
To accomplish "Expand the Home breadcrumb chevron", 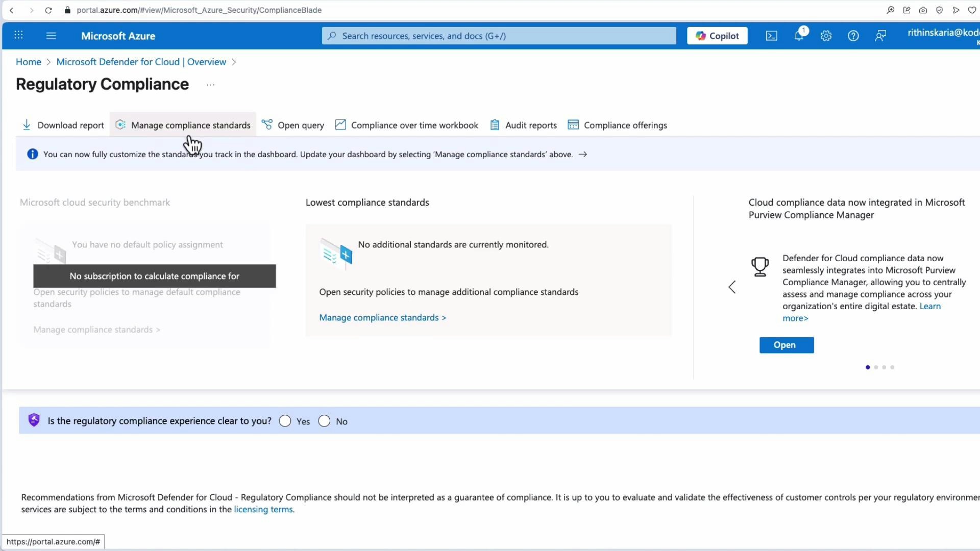I will click(x=48, y=62).
